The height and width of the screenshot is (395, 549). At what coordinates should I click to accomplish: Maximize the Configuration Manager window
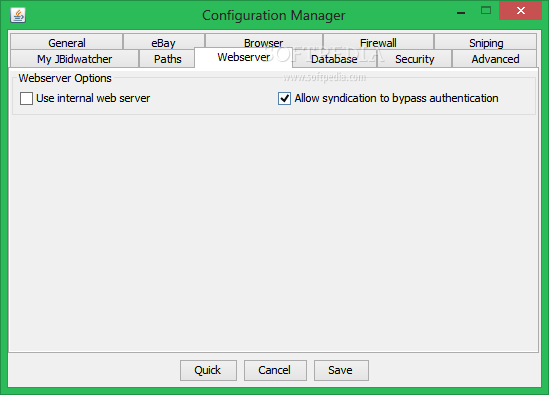pyautogui.click(x=486, y=11)
